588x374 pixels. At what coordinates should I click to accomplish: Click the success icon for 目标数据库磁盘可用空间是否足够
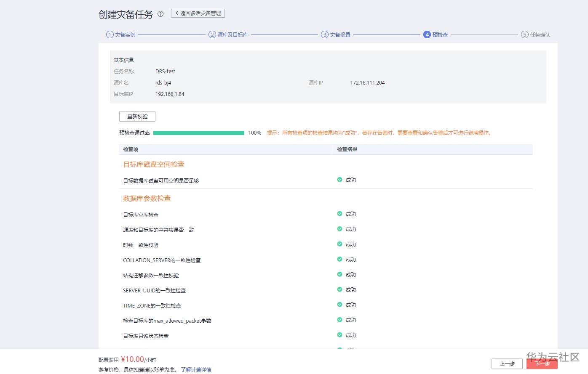coord(339,180)
